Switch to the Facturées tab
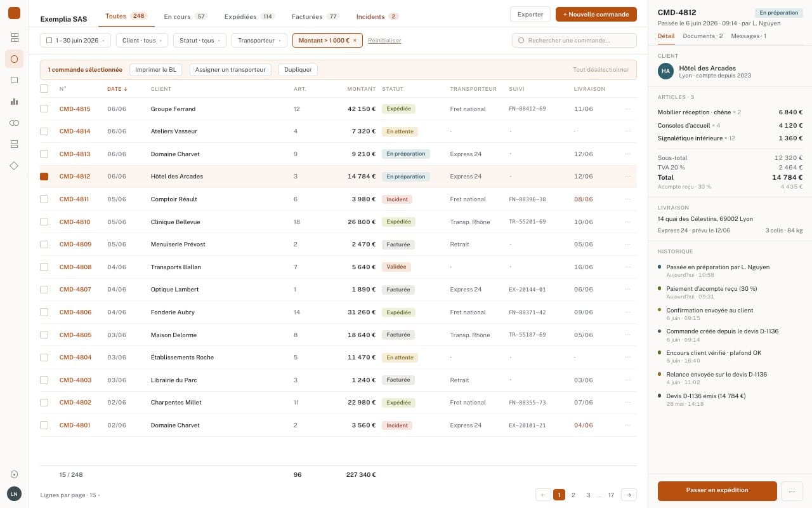Screen dimensions: 812x508 pyautogui.click(x=315, y=17)
